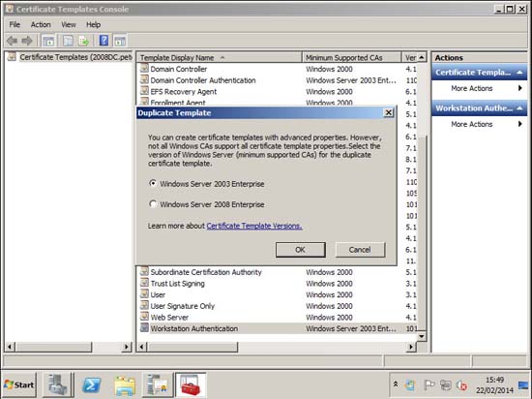This screenshot has width=532, height=399.
Task: Collapse the Workstation Authentication actions section
Action: (519, 108)
